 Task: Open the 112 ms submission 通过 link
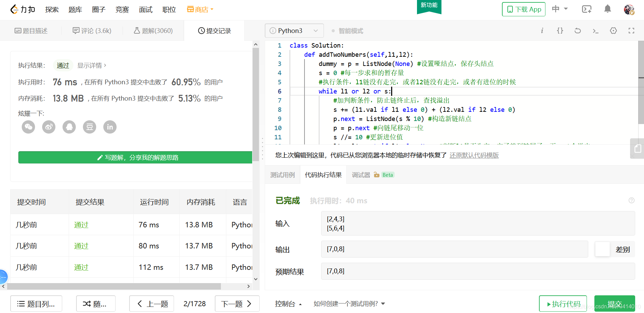click(x=81, y=267)
